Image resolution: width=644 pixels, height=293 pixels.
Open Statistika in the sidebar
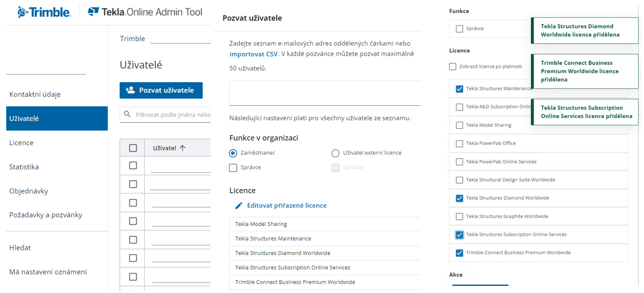coord(24,167)
